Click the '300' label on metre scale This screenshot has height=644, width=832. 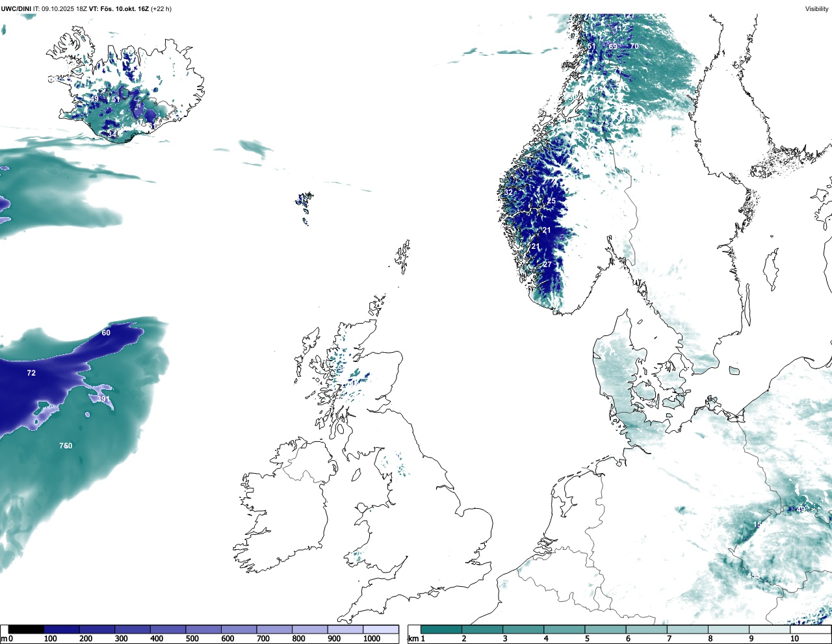121,639
